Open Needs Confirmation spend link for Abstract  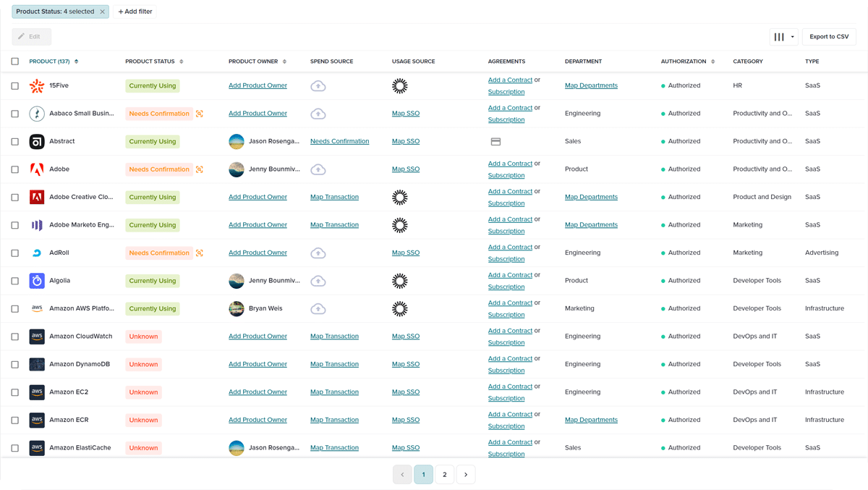pos(339,142)
